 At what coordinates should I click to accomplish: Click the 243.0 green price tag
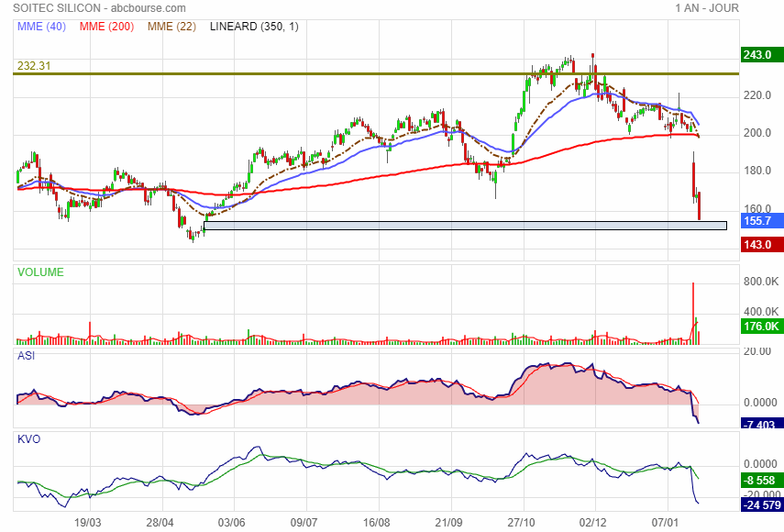point(761,54)
